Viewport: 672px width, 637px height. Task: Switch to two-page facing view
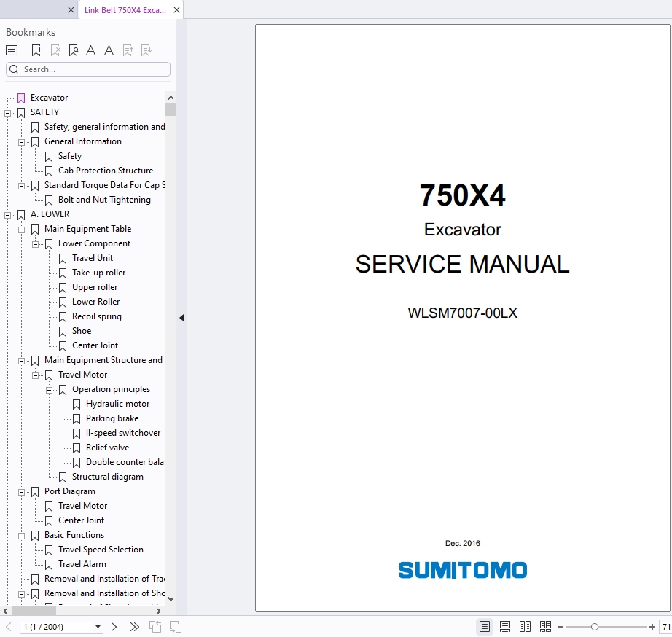(x=525, y=627)
